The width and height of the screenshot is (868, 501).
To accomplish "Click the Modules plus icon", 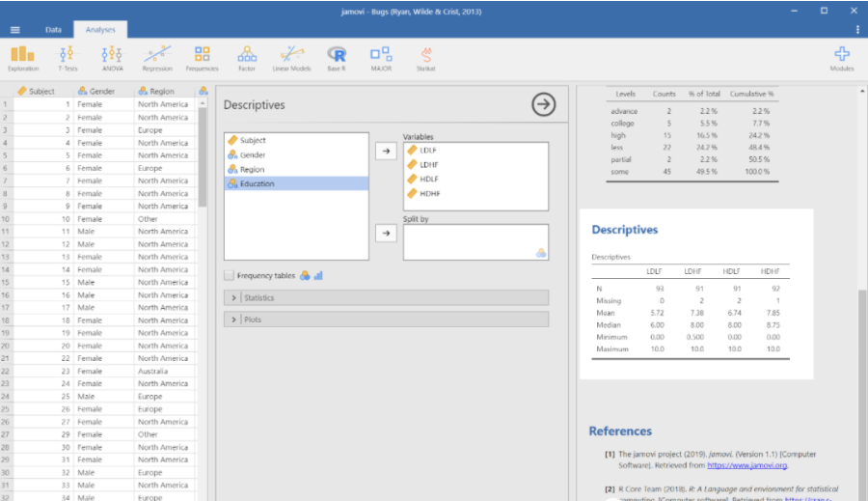I will click(x=841, y=55).
